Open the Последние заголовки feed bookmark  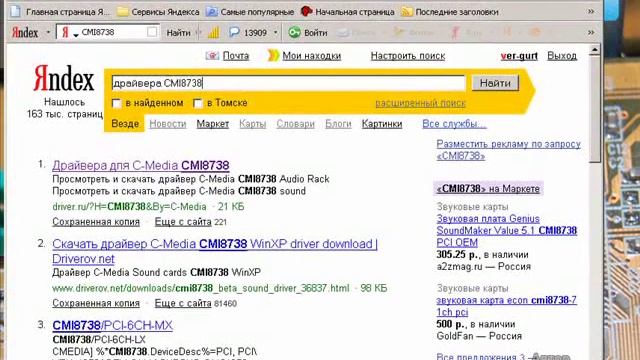(449, 12)
